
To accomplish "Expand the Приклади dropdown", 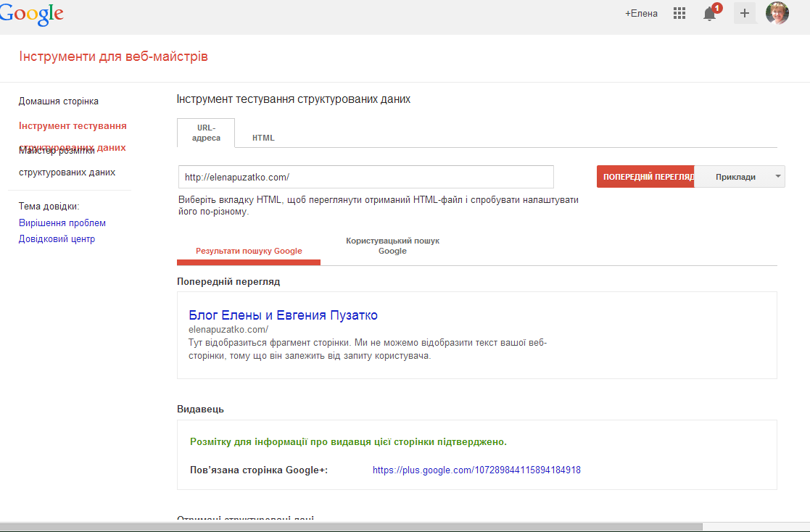I will click(x=740, y=177).
